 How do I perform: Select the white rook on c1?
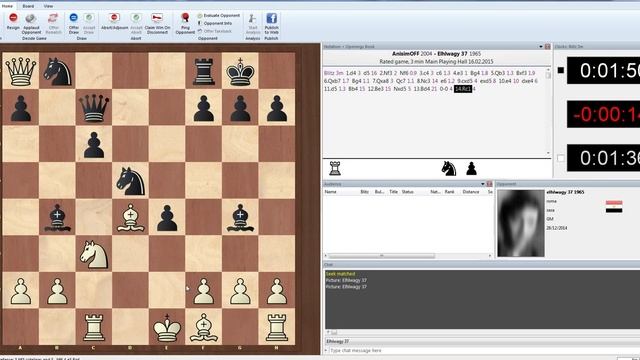coord(94,327)
